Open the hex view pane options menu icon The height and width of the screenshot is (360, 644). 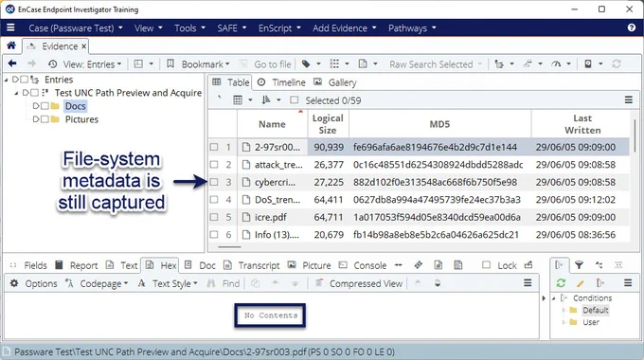point(528,282)
